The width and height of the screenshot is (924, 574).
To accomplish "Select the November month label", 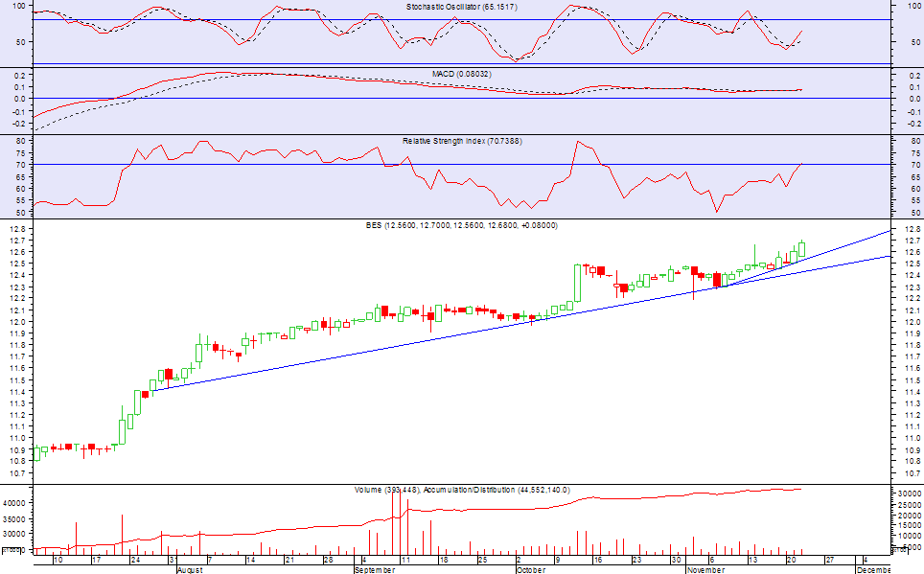I will 705,570.
